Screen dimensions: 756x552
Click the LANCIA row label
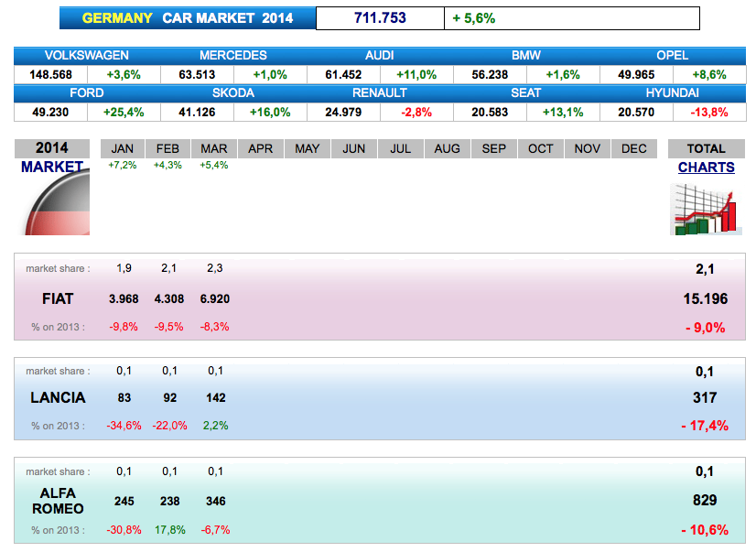pyautogui.click(x=58, y=398)
